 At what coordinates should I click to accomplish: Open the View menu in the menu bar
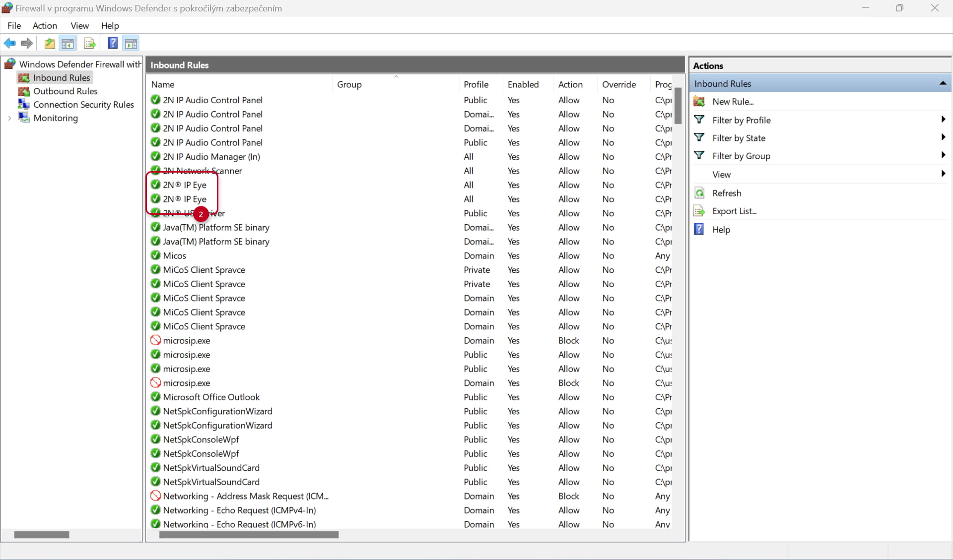point(79,26)
